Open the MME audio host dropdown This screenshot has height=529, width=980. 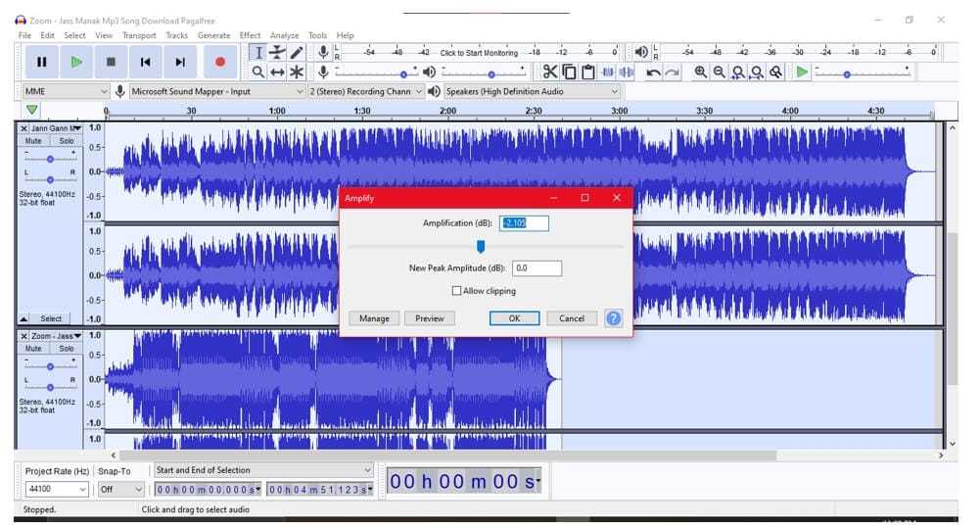coord(65,91)
